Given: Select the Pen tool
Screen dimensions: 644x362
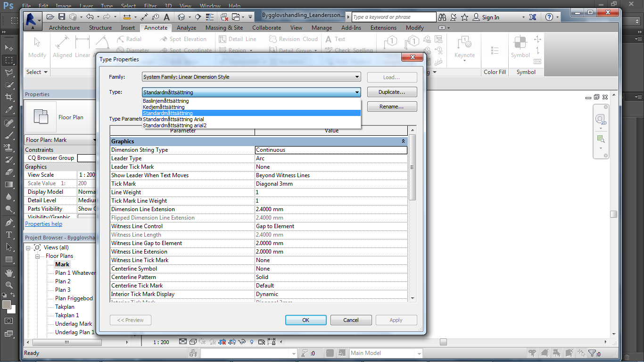Looking at the screenshot, I should pyautogui.click(x=9, y=222).
